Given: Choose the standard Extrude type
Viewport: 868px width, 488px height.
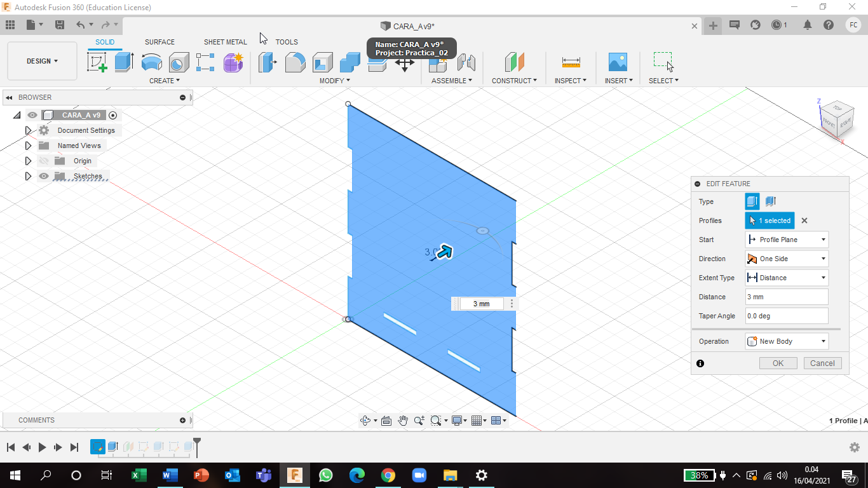Looking at the screenshot, I should pos(752,201).
